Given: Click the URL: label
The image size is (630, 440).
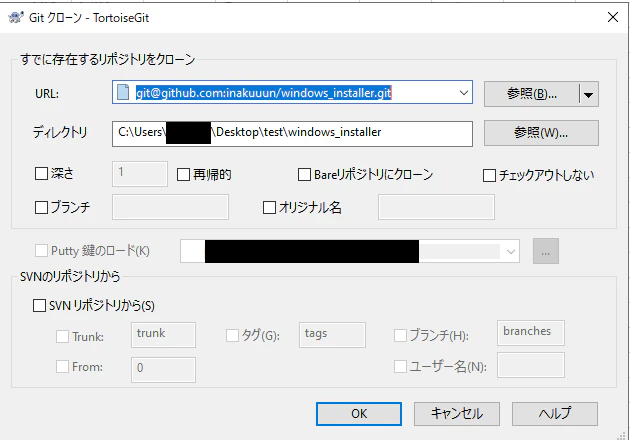Looking at the screenshot, I should tap(47, 94).
